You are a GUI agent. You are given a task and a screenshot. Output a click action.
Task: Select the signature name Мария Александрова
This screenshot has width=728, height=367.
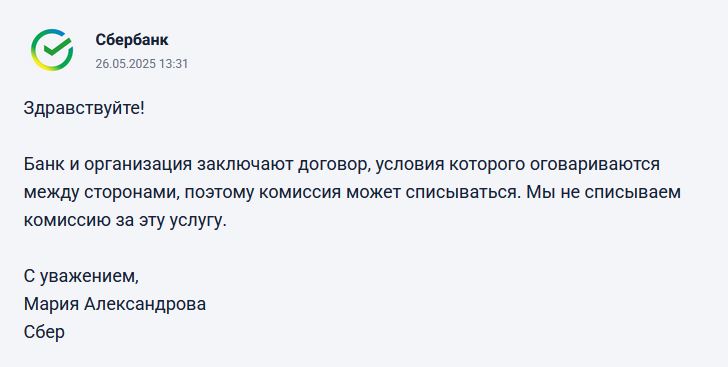[x=115, y=305]
